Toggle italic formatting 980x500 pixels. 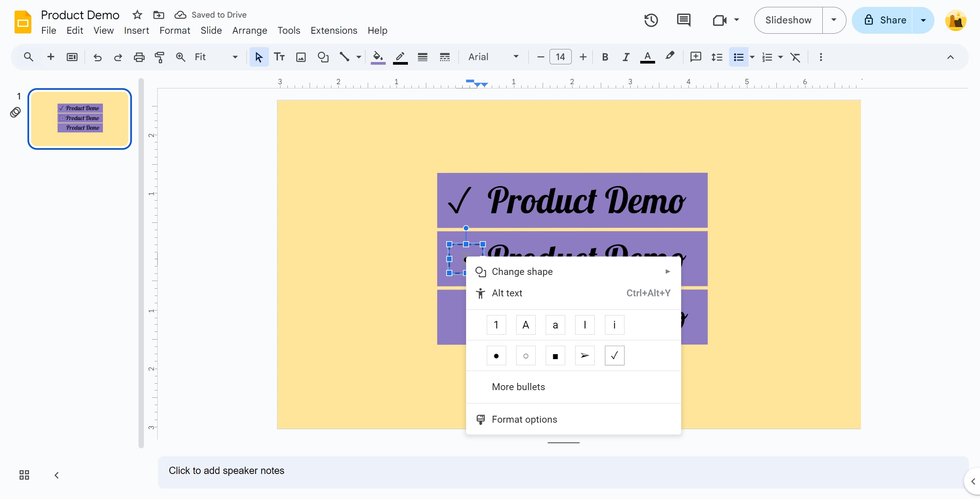pyautogui.click(x=626, y=57)
